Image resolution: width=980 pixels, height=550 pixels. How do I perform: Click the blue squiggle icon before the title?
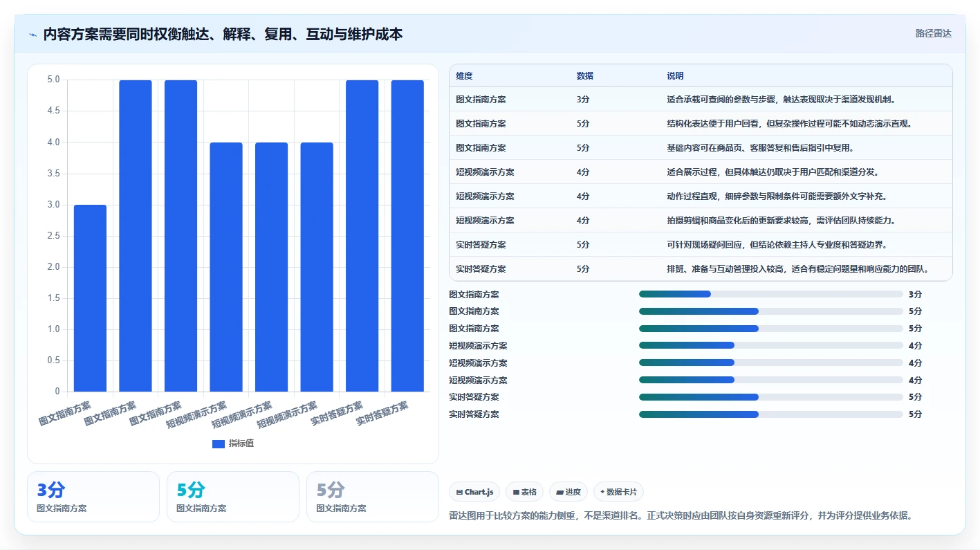pos(33,35)
